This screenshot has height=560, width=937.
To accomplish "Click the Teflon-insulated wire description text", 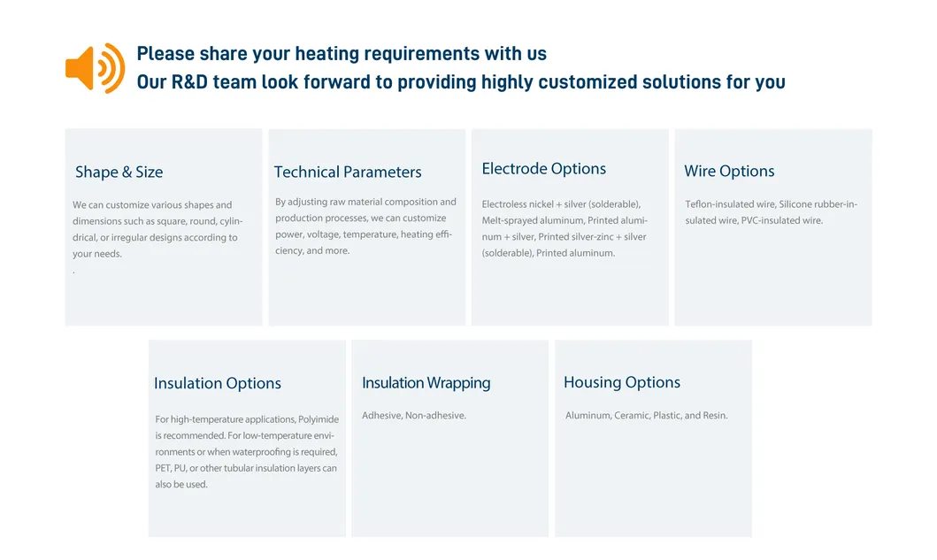I will 771,212.
